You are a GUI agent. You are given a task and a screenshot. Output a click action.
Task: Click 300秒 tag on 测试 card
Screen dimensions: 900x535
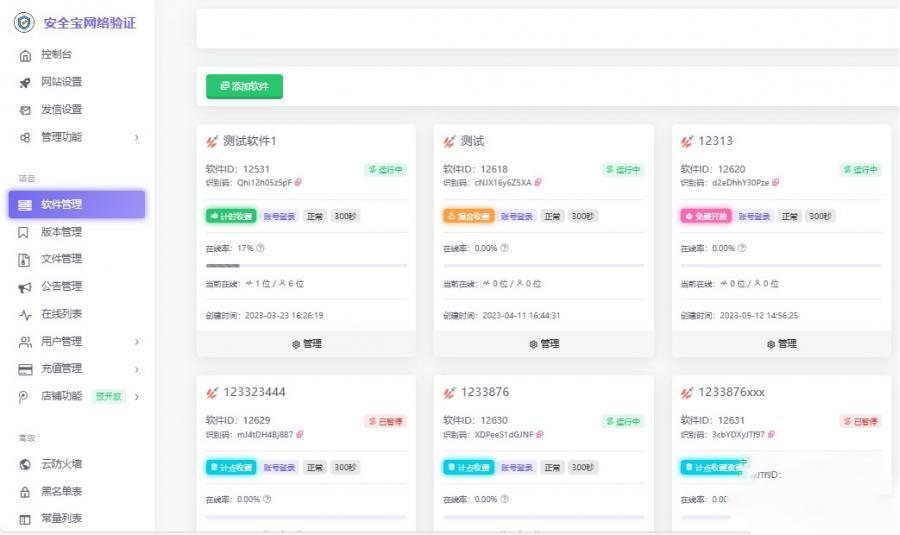(x=583, y=216)
